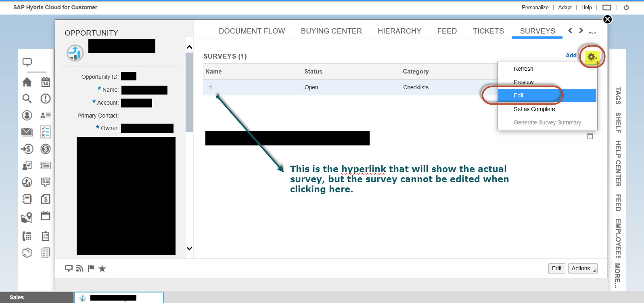The height and width of the screenshot is (303, 644).
Task: Open the clipboard checklist icon in sidebar
Action: 46,236
